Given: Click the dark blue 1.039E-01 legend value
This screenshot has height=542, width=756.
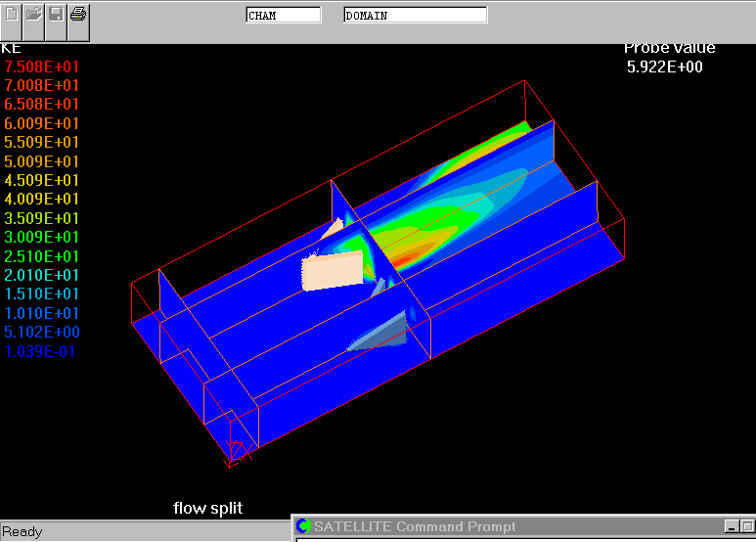Looking at the screenshot, I should 40,351.
